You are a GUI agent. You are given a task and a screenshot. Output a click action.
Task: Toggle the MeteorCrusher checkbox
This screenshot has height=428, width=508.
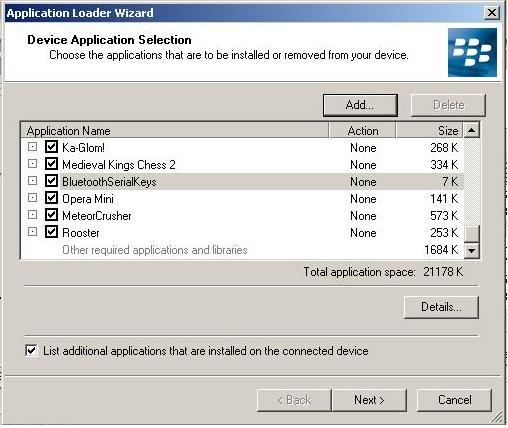click(51, 215)
